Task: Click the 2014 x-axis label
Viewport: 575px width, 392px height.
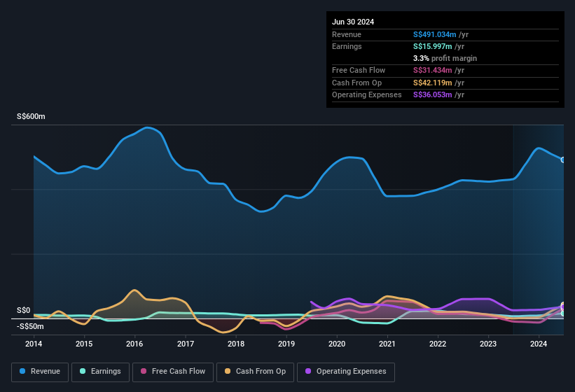Action: (34, 344)
